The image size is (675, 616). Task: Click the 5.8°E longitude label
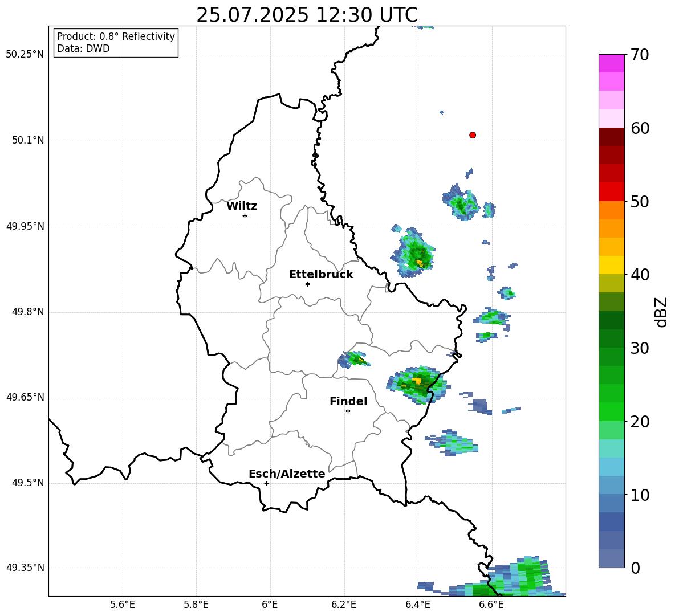[x=196, y=605]
